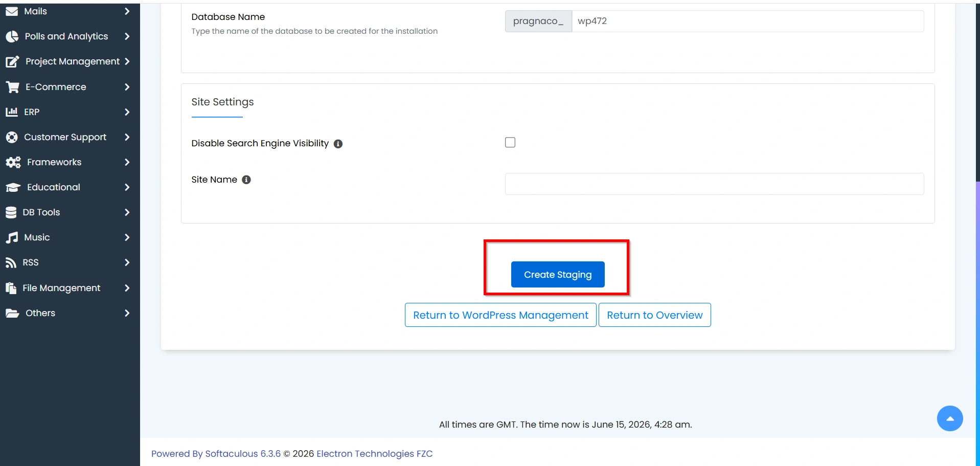This screenshot has height=466, width=980.
Task: Expand the Others chevron
Action: [127, 313]
